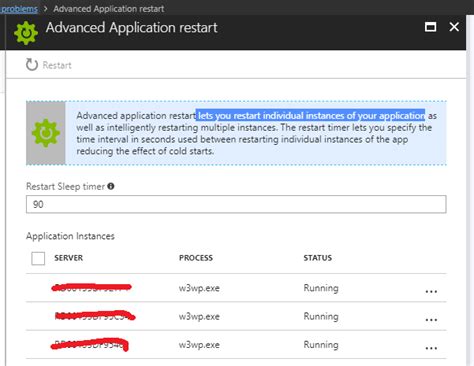Click the STATUS column header
This screenshot has width=474, height=366.
click(x=318, y=258)
